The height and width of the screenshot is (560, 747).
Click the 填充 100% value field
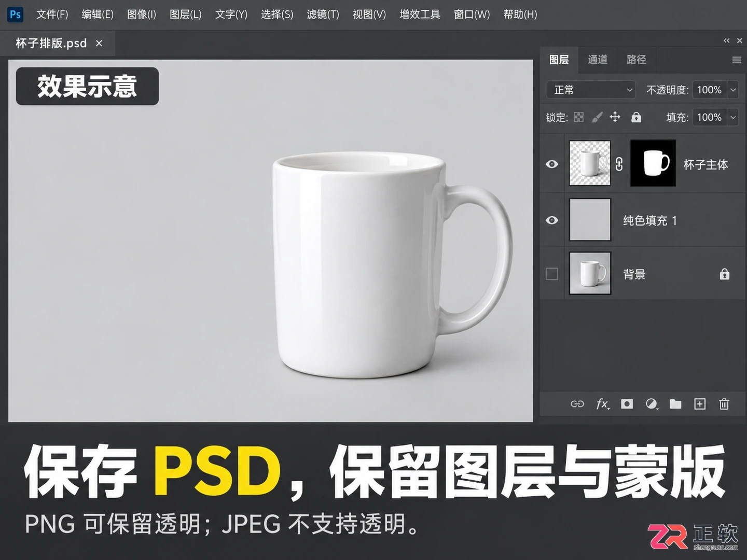click(709, 117)
